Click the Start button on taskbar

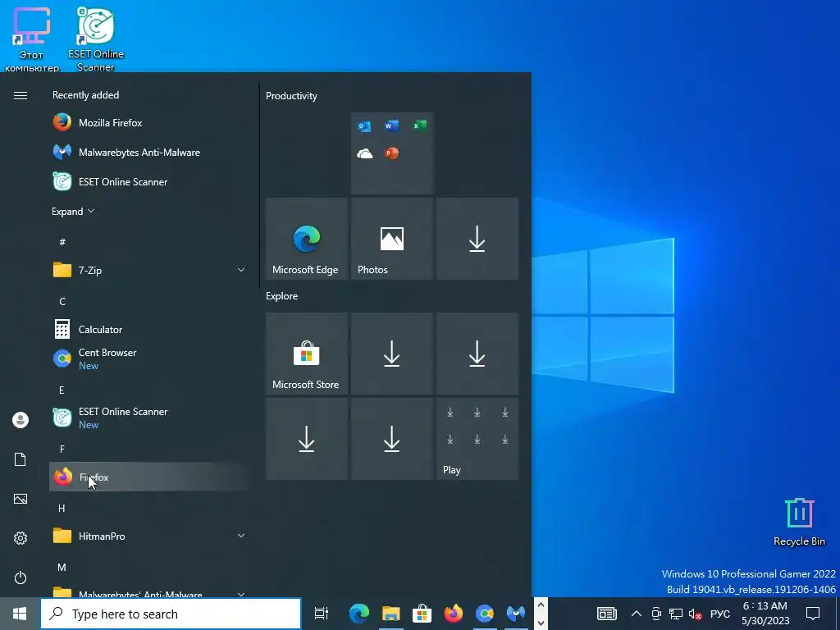20,614
